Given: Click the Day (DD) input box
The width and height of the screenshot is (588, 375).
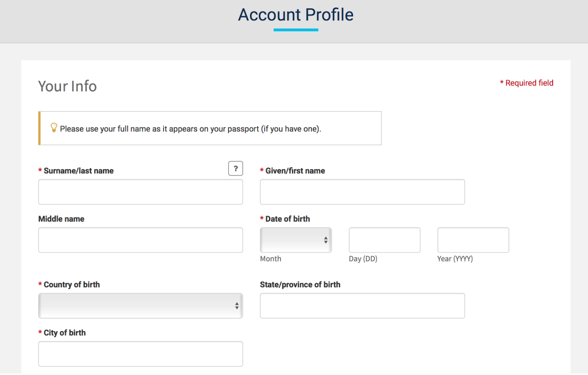Looking at the screenshot, I should (384, 240).
